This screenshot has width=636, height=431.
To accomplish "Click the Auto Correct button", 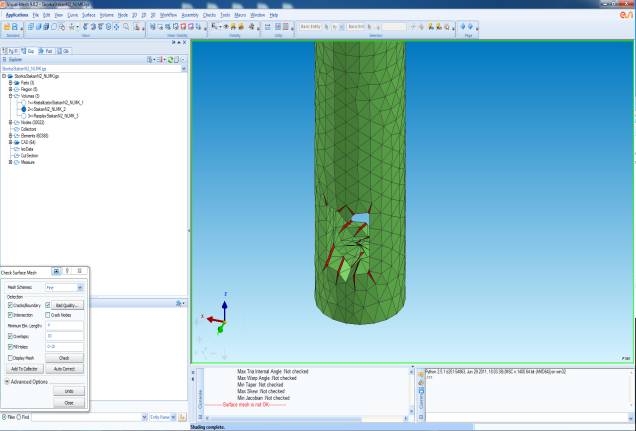I will pyautogui.click(x=62, y=368).
